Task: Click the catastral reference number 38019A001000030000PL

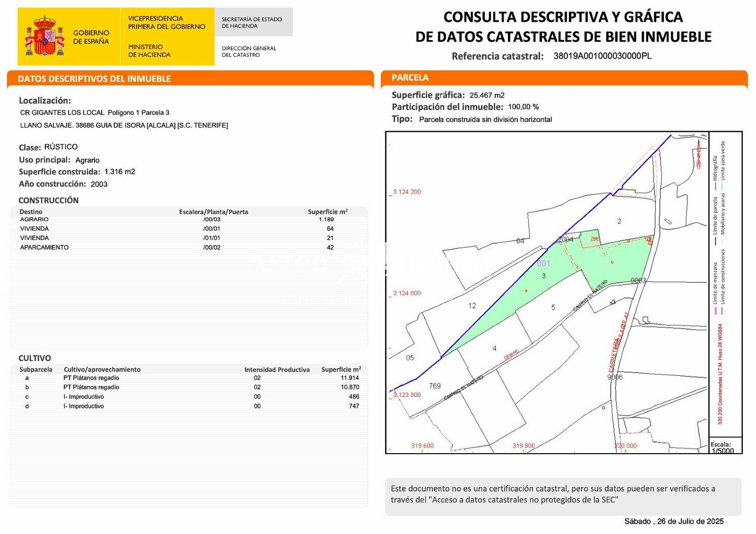Action: tap(602, 56)
